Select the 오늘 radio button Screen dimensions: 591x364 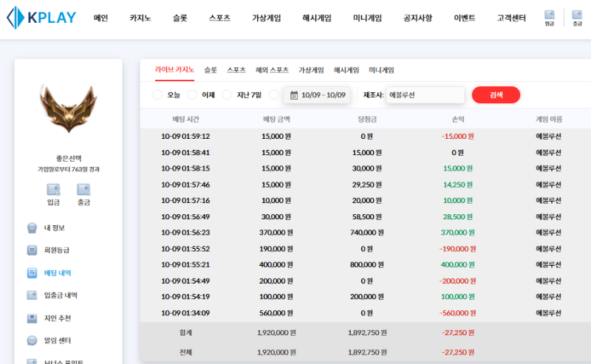coord(157,95)
